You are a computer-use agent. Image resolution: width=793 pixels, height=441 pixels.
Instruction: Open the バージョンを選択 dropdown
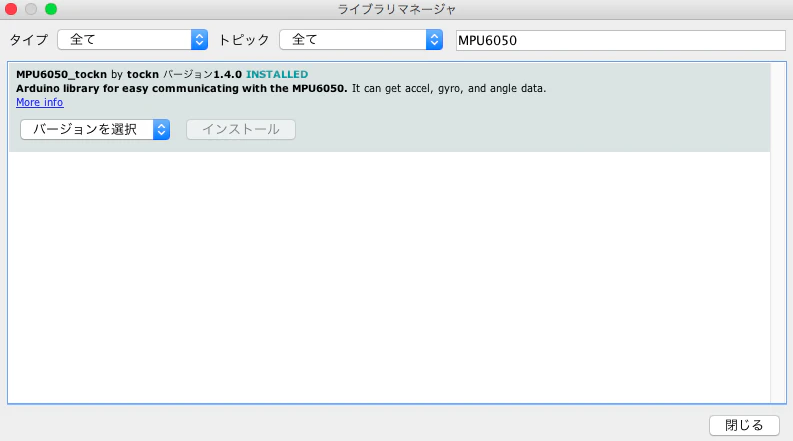click(x=95, y=129)
